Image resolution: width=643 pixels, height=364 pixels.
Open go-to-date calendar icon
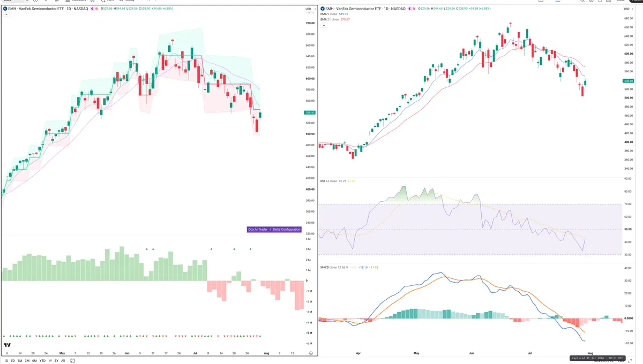point(73,361)
